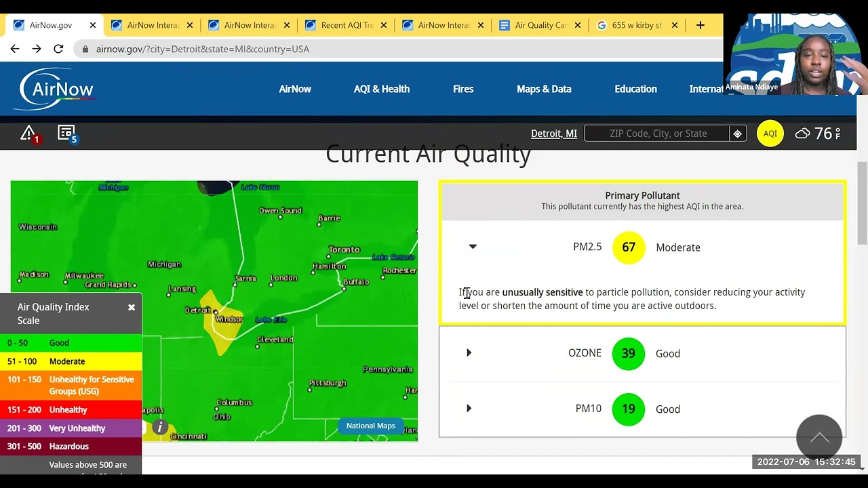This screenshot has height=488, width=868.
Task: Open the announcements list icon with badge
Action: (x=66, y=134)
